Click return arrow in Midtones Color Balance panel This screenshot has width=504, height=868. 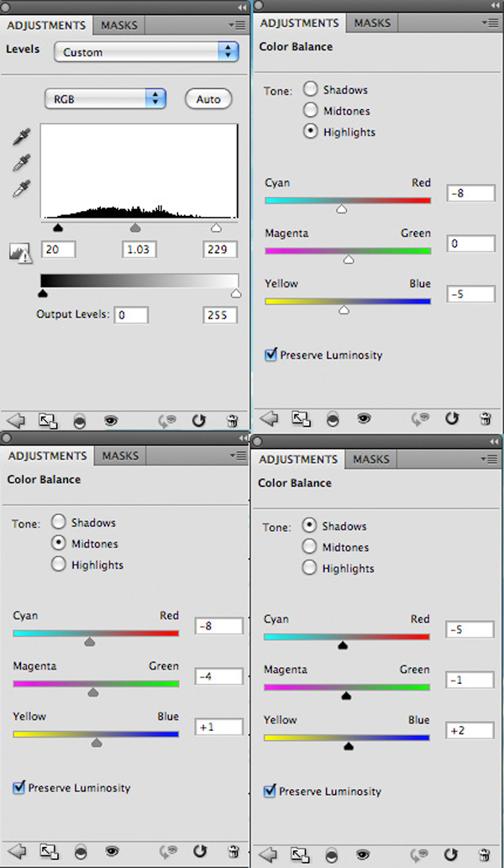point(16,851)
